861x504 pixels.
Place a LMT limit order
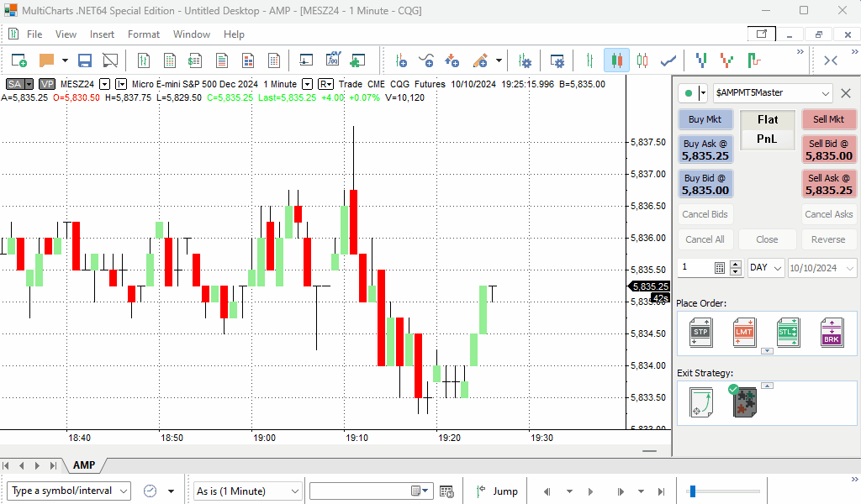[744, 332]
